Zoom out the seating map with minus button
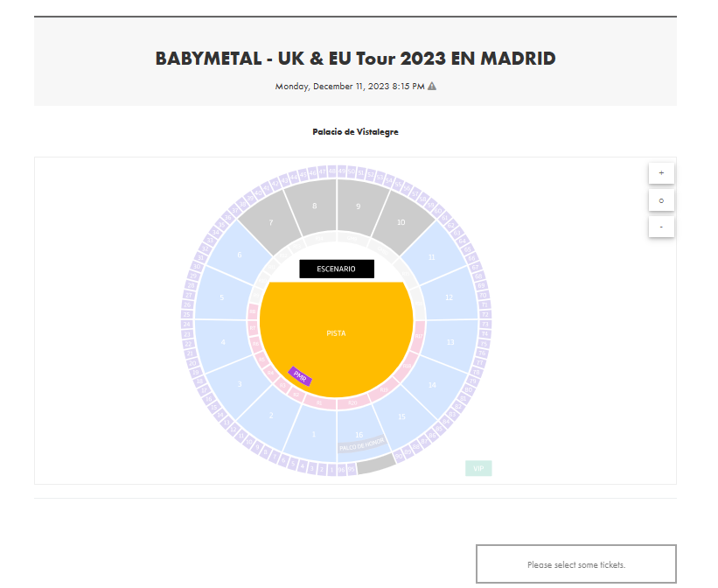The width and height of the screenshot is (718, 588). tap(661, 227)
